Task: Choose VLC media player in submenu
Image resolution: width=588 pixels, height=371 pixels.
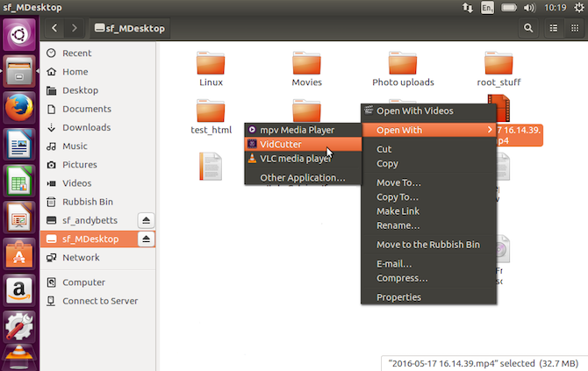Action: point(303,159)
